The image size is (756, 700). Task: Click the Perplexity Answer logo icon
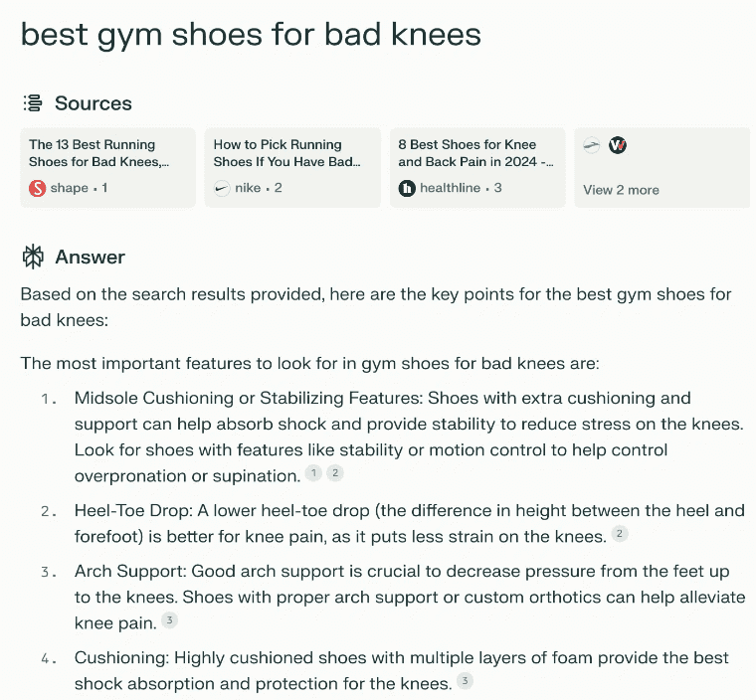[33, 257]
